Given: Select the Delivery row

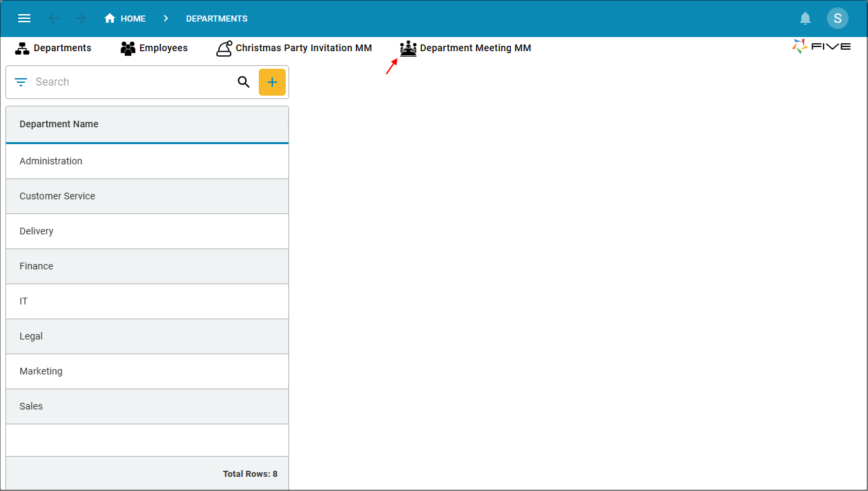Looking at the screenshot, I should 147,231.
